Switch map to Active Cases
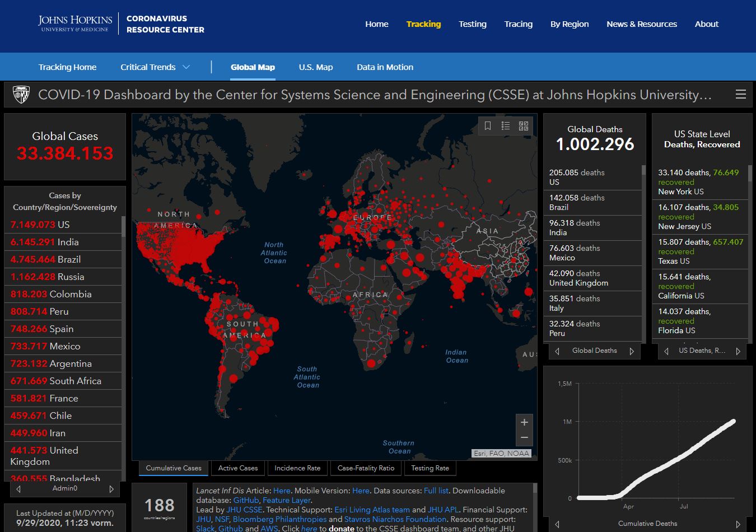 pyautogui.click(x=238, y=468)
